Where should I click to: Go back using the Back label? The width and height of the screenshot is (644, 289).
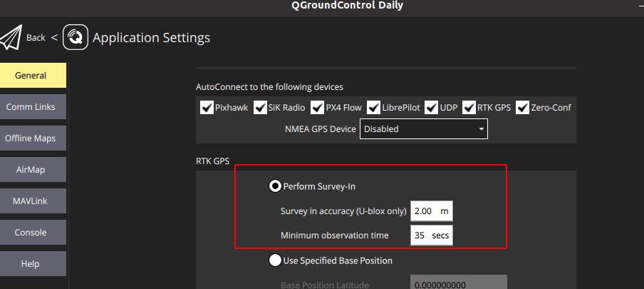[x=36, y=37]
